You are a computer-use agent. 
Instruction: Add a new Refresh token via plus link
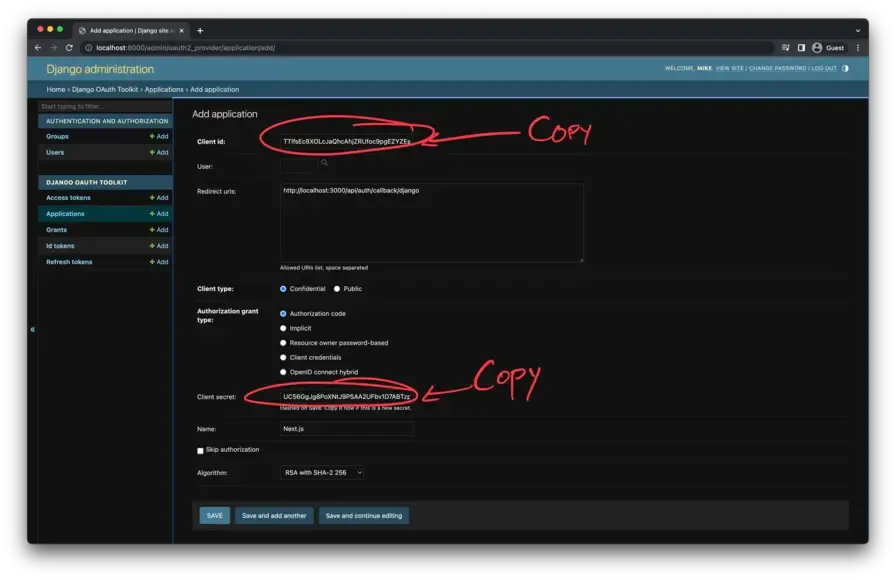click(x=159, y=262)
